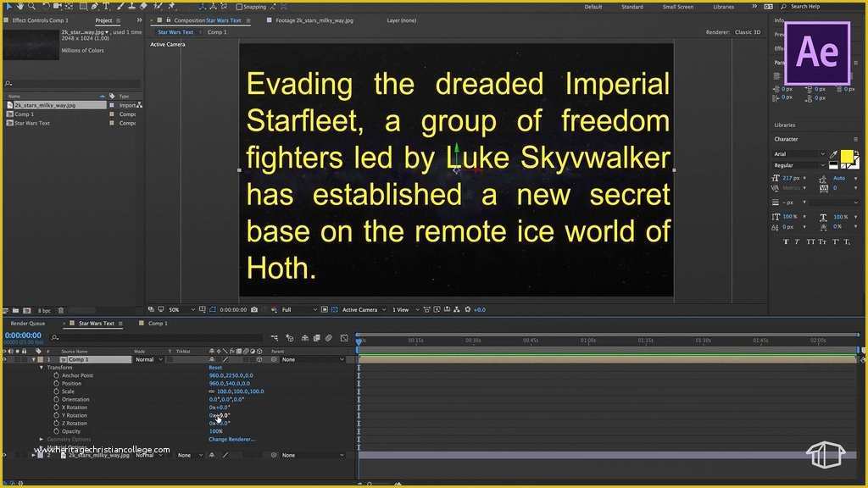Viewport: 868px width, 488px height.
Task: Create a new composition from the Project panel
Action: (x=26, y=311)
